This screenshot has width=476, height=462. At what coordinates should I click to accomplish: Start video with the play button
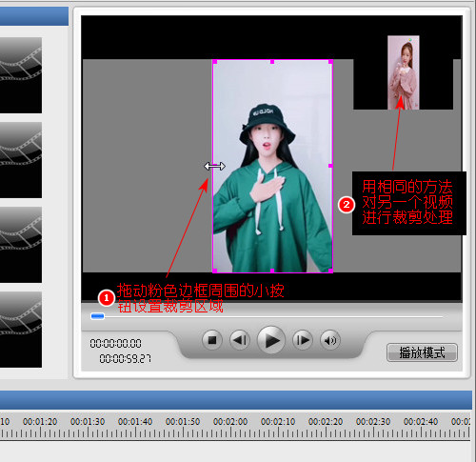271,340
